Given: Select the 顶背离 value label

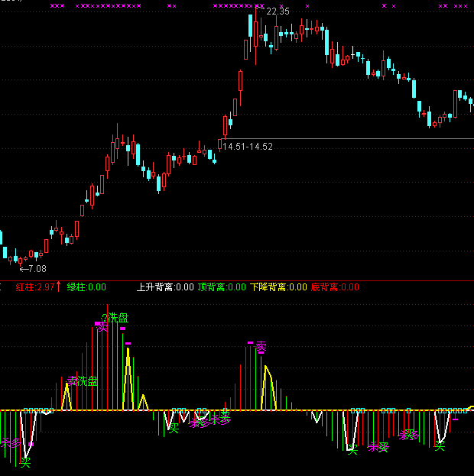Looking at the screenshot, I should pos(222,287).
